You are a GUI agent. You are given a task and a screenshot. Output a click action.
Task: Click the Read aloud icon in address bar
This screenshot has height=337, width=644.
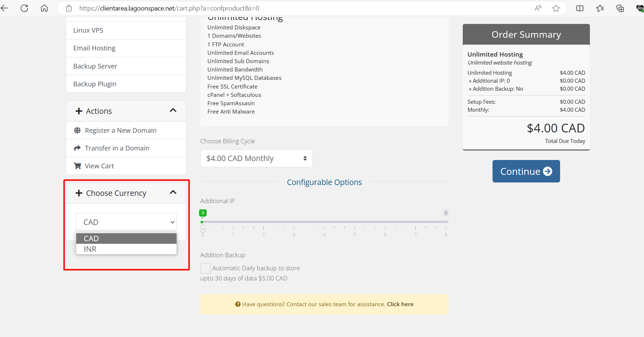[538, 8]
